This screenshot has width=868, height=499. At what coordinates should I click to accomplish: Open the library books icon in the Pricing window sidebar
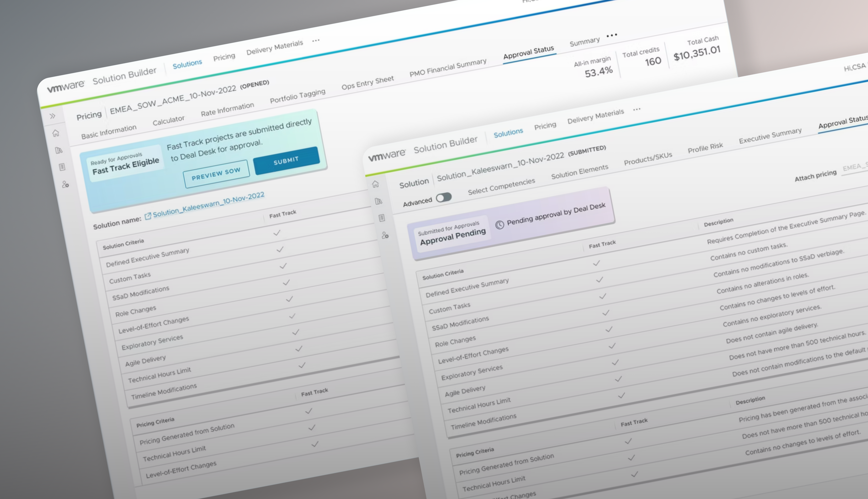click(59, 150)
